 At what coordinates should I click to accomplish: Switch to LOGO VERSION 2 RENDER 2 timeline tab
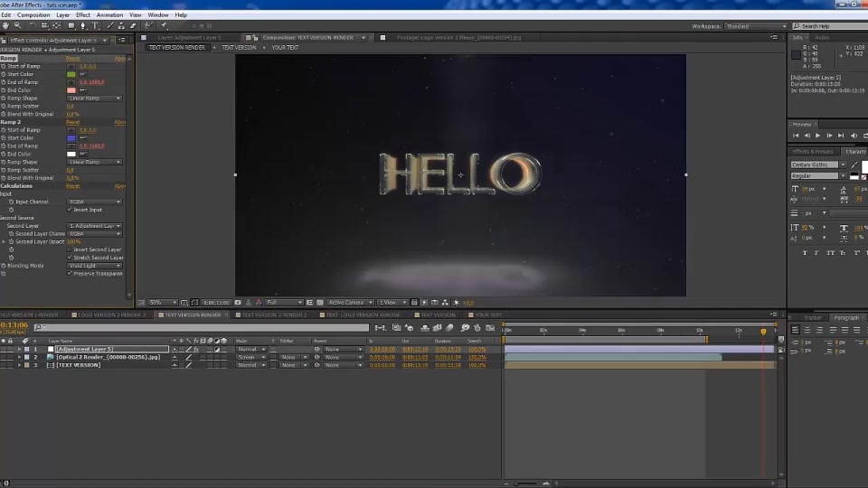[112, 314]
